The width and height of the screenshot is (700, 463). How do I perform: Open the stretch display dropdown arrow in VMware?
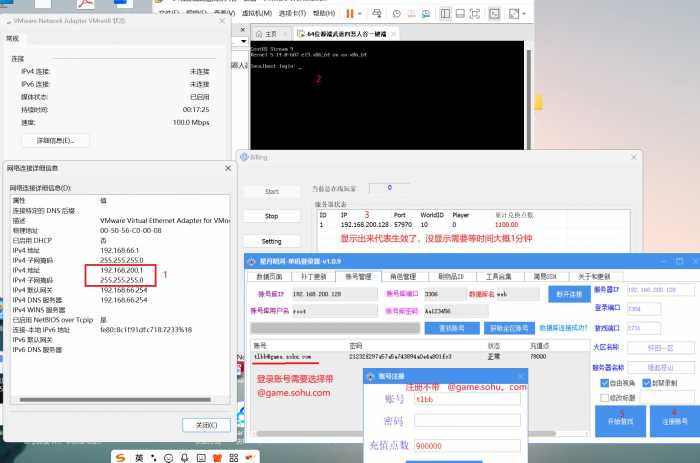coord(524,14)
